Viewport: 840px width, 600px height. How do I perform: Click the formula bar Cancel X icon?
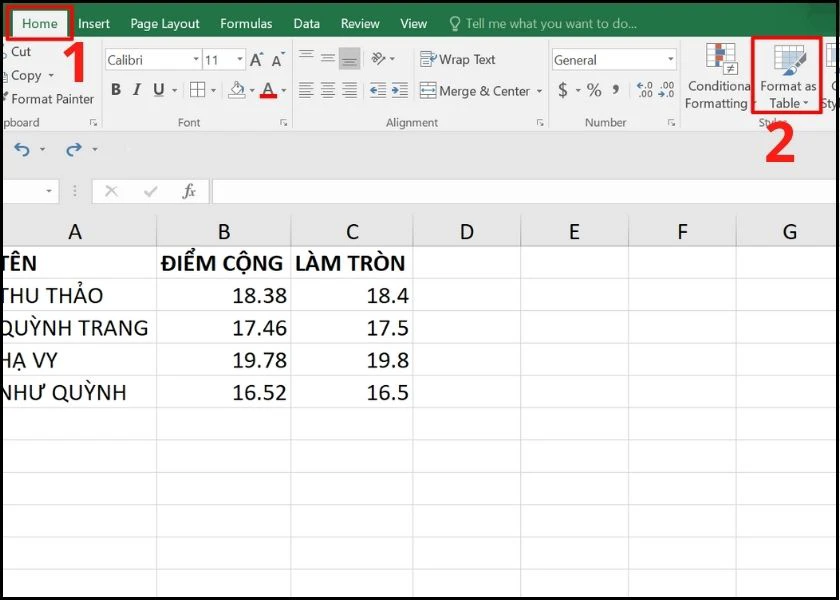coord(111,191)
